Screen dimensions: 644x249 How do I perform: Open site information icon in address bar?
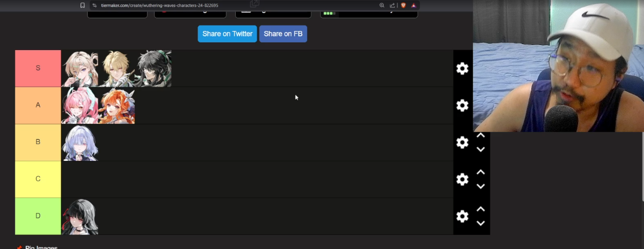click(x=95, y=5)
